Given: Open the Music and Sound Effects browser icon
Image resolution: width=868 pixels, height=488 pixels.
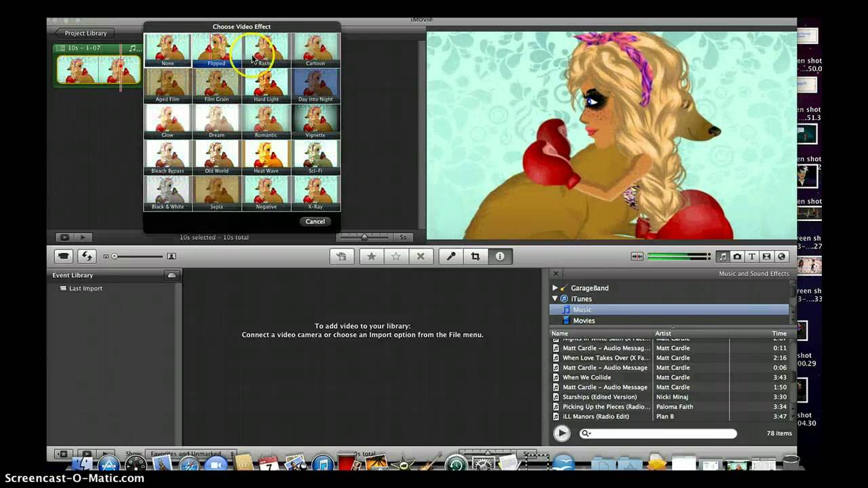Looking at the screenshot, I should point(723,257).
